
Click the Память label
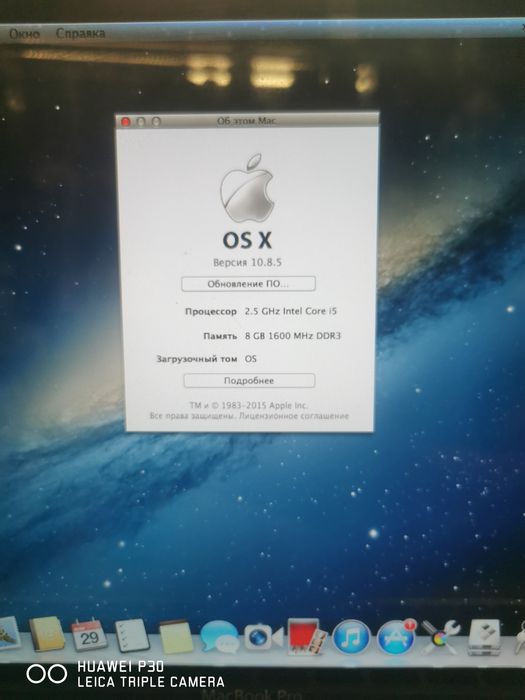[x=220, y=336]
